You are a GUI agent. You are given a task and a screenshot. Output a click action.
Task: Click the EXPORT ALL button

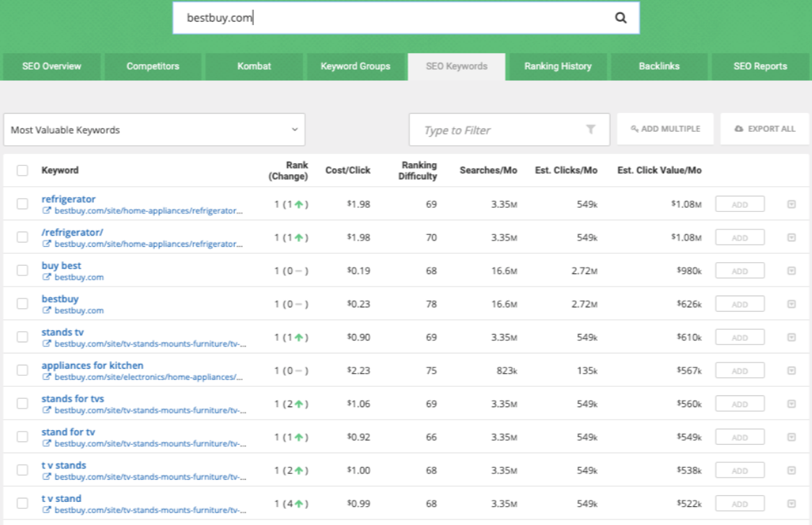tap(765, 128)
